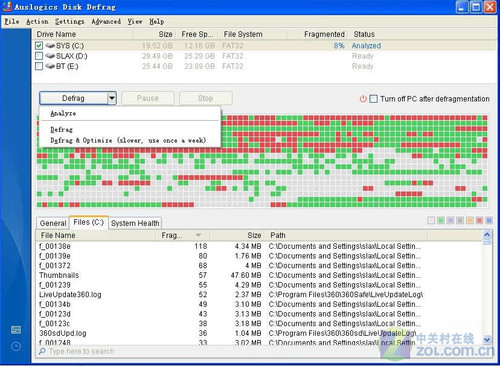
Task: Click the SLAX (D:) drive icon
Action: 50,56
